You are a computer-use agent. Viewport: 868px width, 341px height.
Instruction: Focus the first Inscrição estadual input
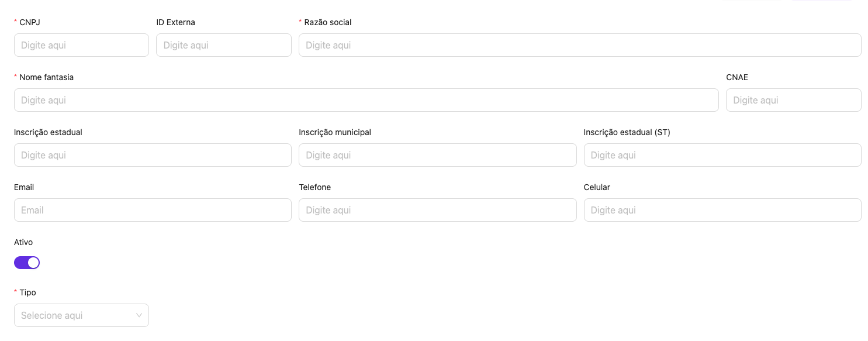pos(153,155)
